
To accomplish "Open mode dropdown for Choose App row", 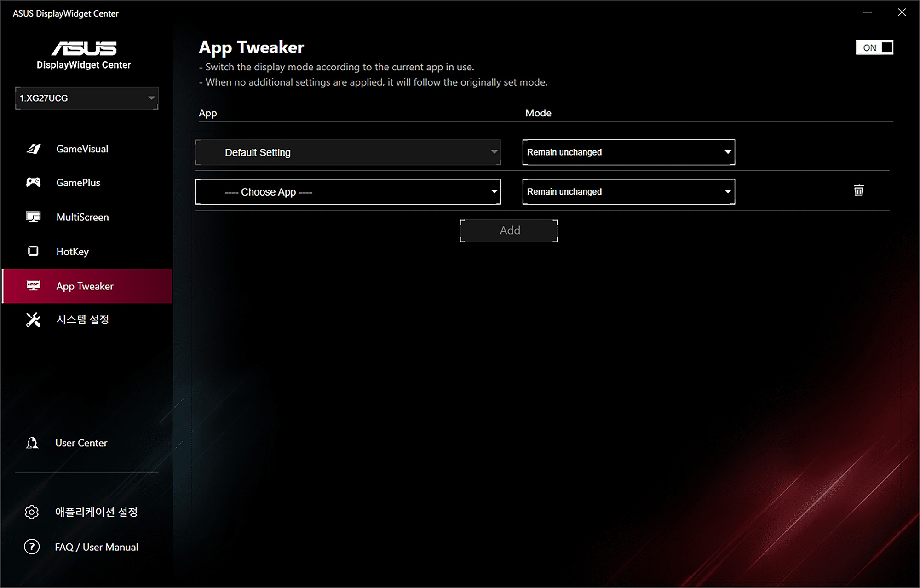I will (x=628, y=192).
